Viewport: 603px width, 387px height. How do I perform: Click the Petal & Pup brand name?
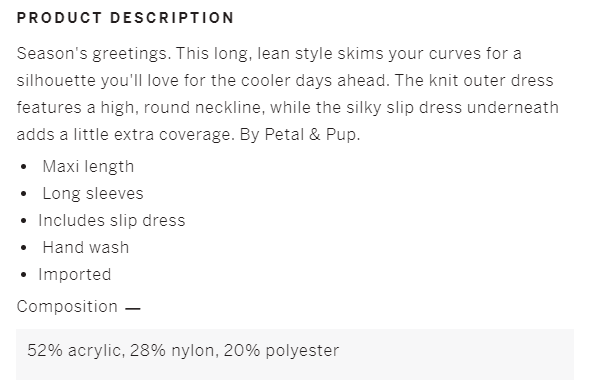[311, 135]
